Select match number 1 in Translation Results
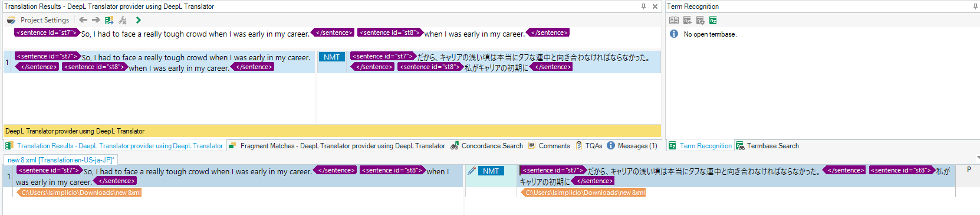The image size is (980, 215). coord(7,62)
